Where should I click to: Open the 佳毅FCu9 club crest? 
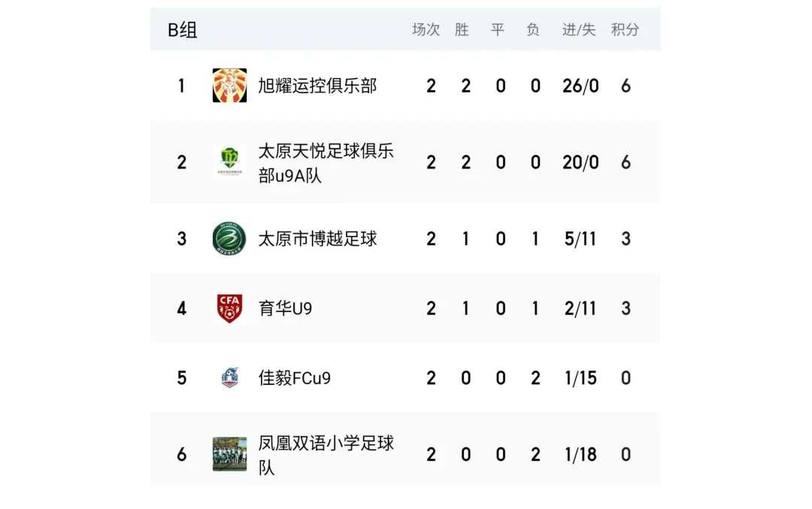229,378
